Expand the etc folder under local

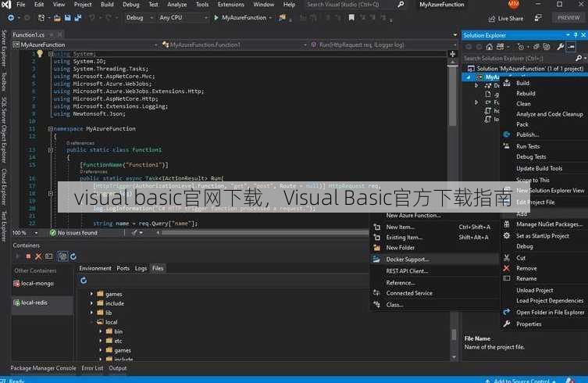click(x=101, y=341)
